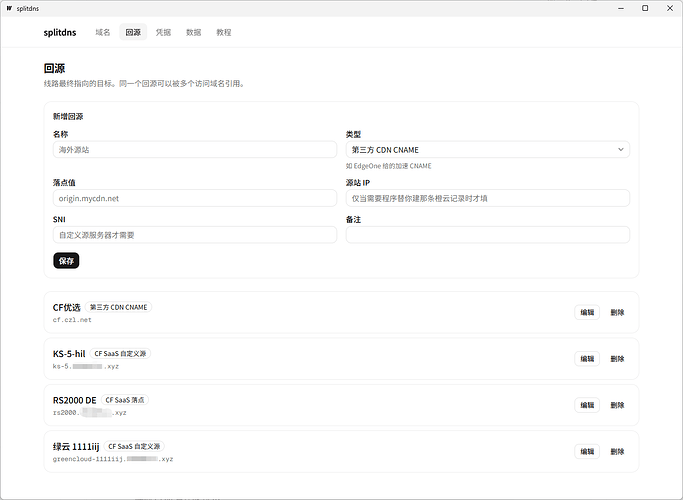Edit the CF优选 origin
The height and width of the screenshot is (500, 683).
point(587,312)
